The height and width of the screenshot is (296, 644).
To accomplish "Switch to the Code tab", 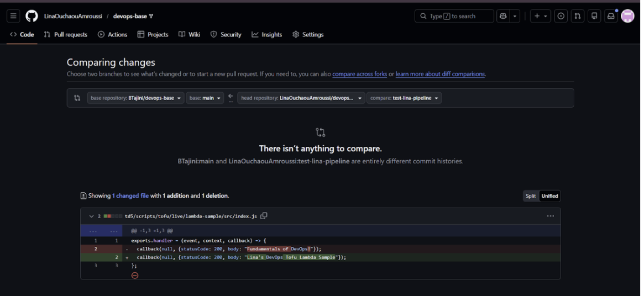I will [x=22, y=34].
